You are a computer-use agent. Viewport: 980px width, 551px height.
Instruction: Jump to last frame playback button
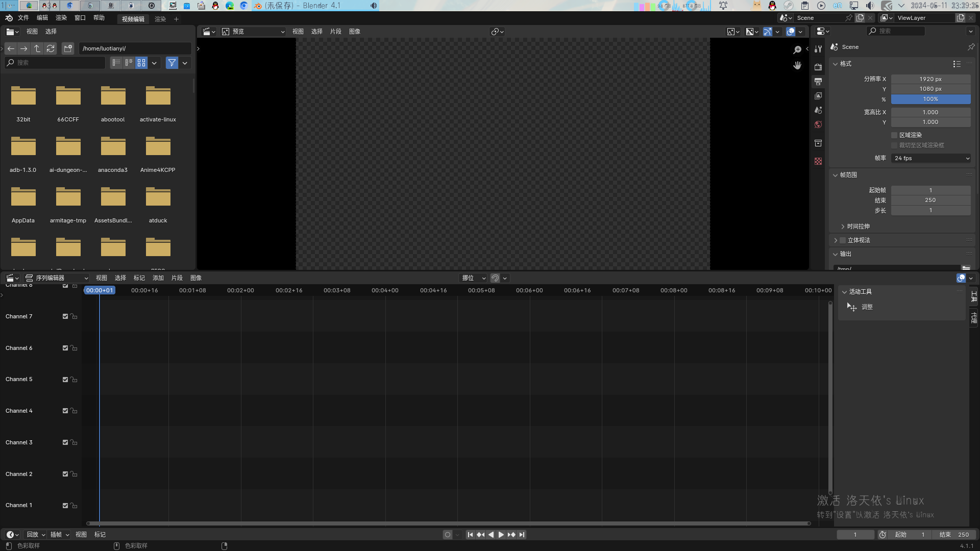pos(522,535)
